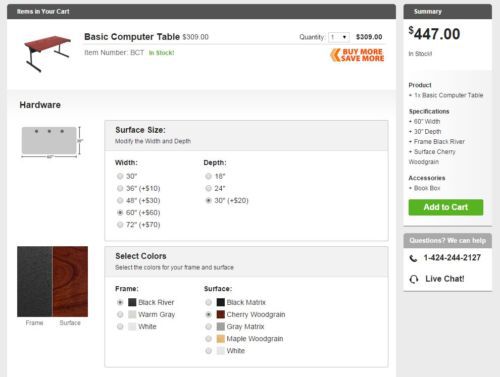
Task: Select 48" (+$30) width option
Action: click(120, 200)
